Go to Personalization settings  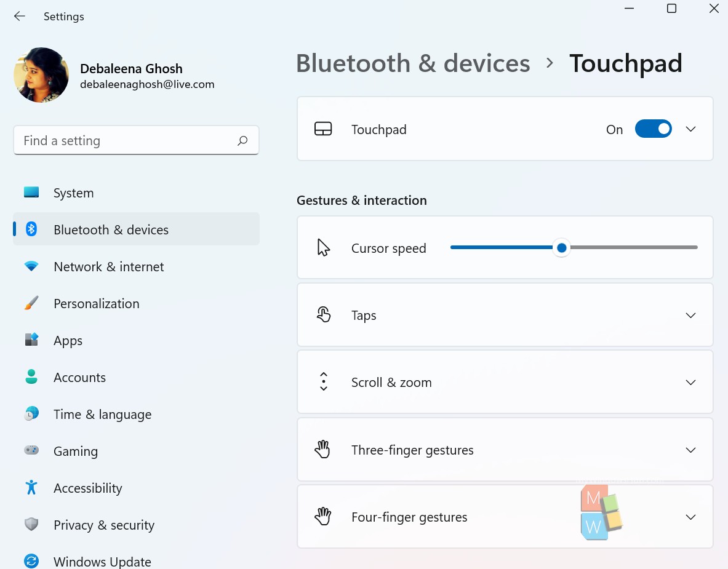pos(136,303)
